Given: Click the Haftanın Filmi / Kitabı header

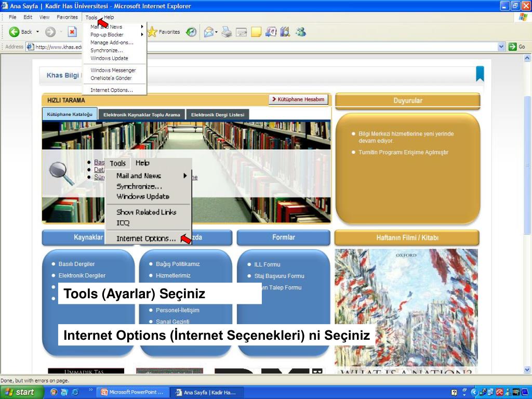Looking at the screenshot, I should (x=407, y=237).
